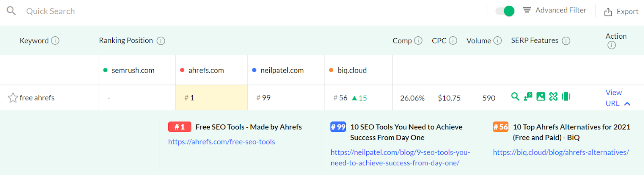
Task: Click the ahrefs.com competitor column header
Action: coord(206,70)
